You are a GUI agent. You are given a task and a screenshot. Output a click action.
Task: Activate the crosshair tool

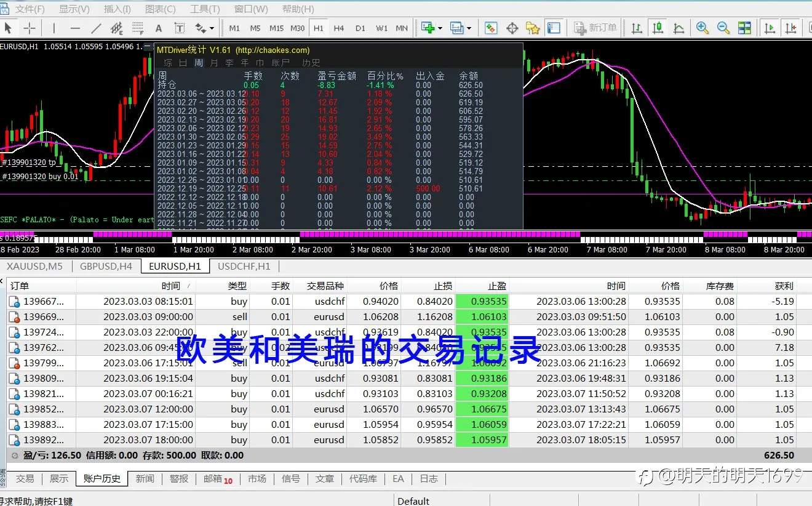pyautogui.click(x=29, y=28)
